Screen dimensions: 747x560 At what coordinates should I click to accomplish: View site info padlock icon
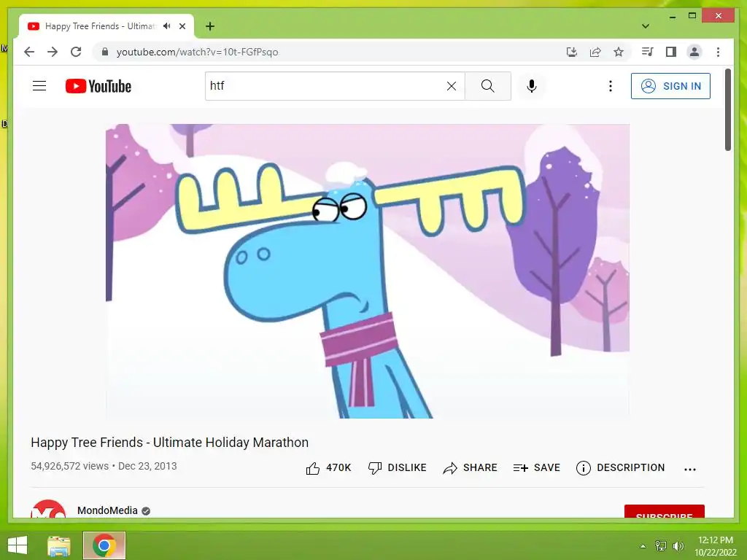coord(105,52)
